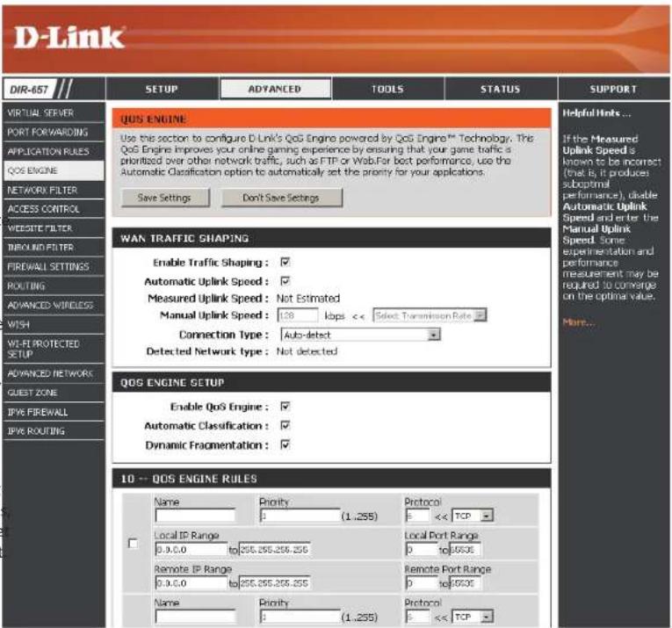Open Advanced Wireless settings
This screenshot has width=672, height=628.
[53, 305]
